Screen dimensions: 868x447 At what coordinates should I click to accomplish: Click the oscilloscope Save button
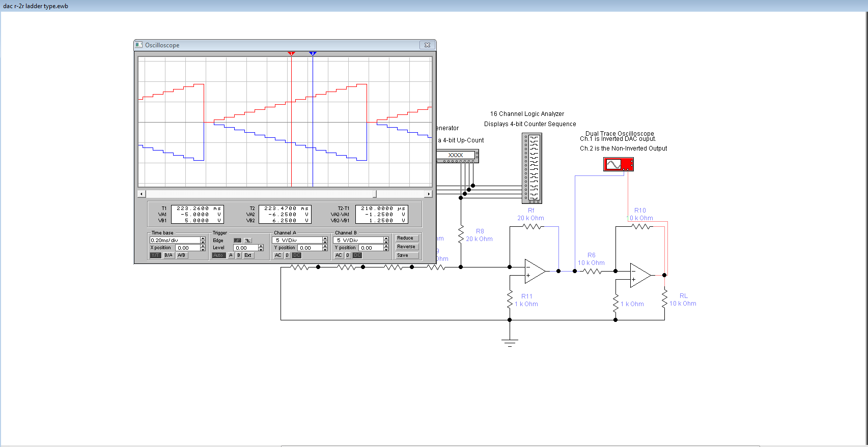tap(407, 255)
